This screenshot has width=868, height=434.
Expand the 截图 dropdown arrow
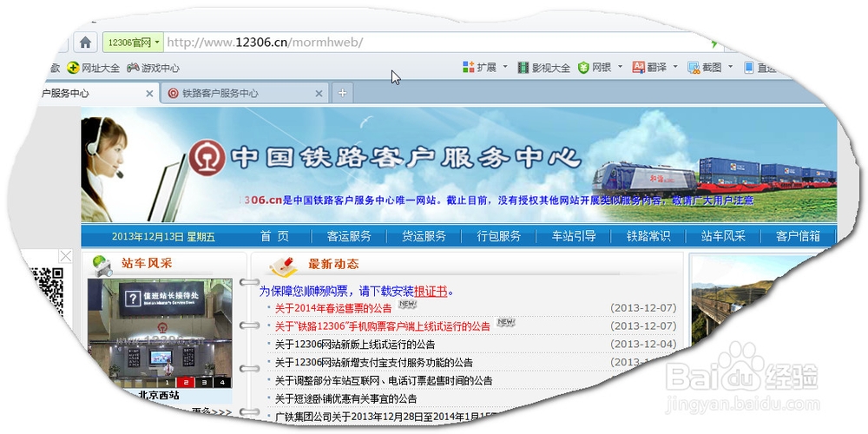click(x=730, y=68)
